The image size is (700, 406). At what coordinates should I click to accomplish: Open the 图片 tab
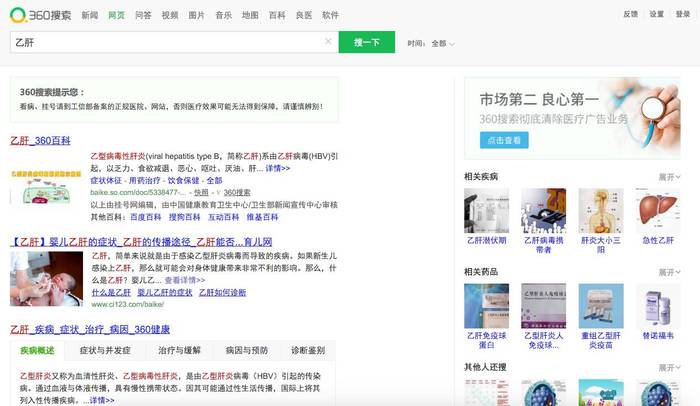pyautogui.click(x=196, y=15)
